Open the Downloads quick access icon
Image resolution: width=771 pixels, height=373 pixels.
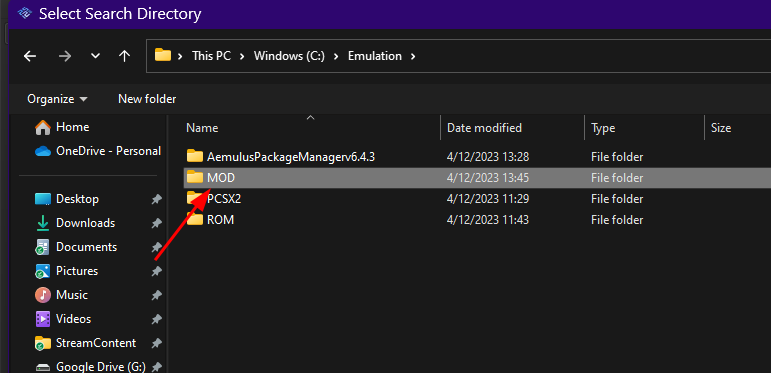(43, 223)
